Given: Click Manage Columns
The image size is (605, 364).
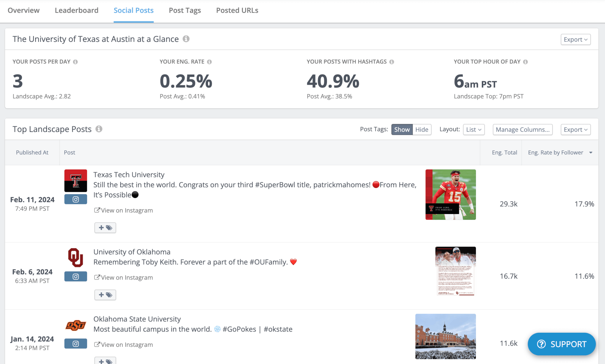Looking at the screenshot, I should (x=522, y=129).
